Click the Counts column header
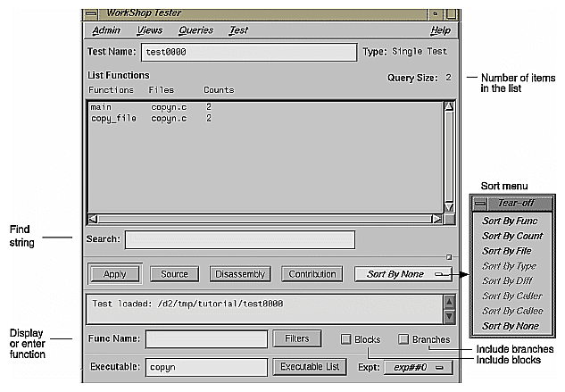 tap(219, 90)
